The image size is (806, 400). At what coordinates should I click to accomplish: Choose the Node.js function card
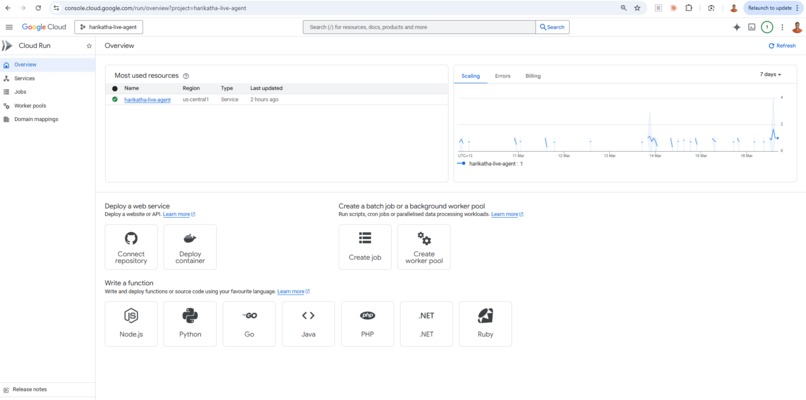pos(131,324)
